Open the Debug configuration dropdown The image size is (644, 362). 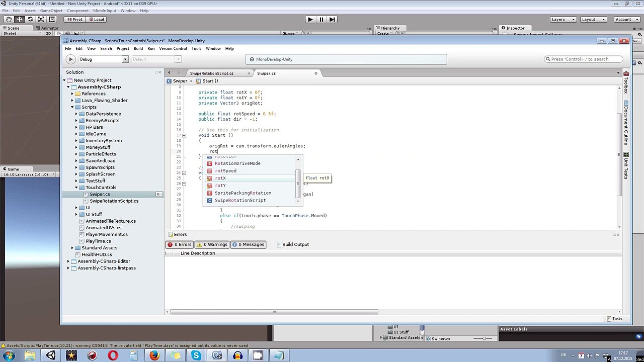125,59
